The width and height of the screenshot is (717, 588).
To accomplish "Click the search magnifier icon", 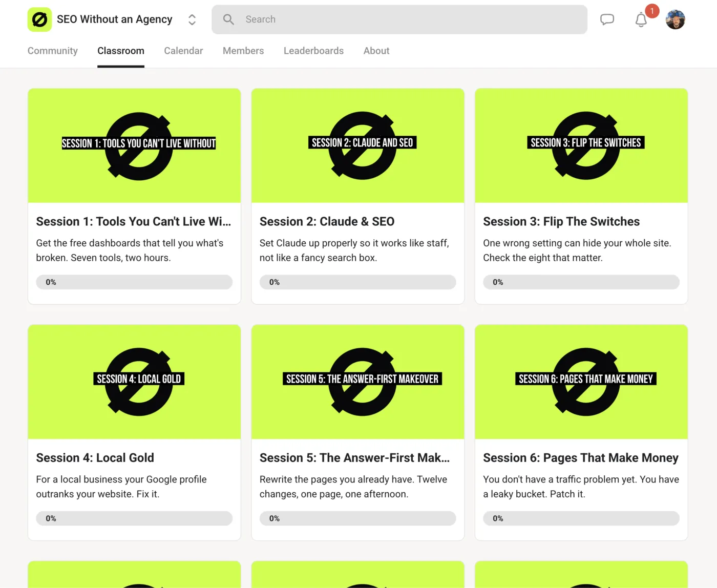I will tap(228, 19).
